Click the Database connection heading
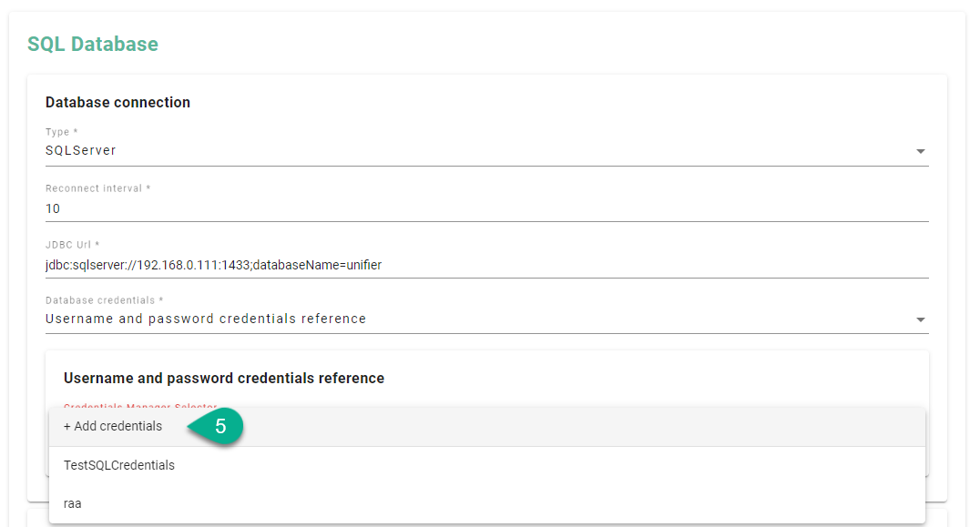The height and width of the screenshot is (527, 980). tap(117, 102)
